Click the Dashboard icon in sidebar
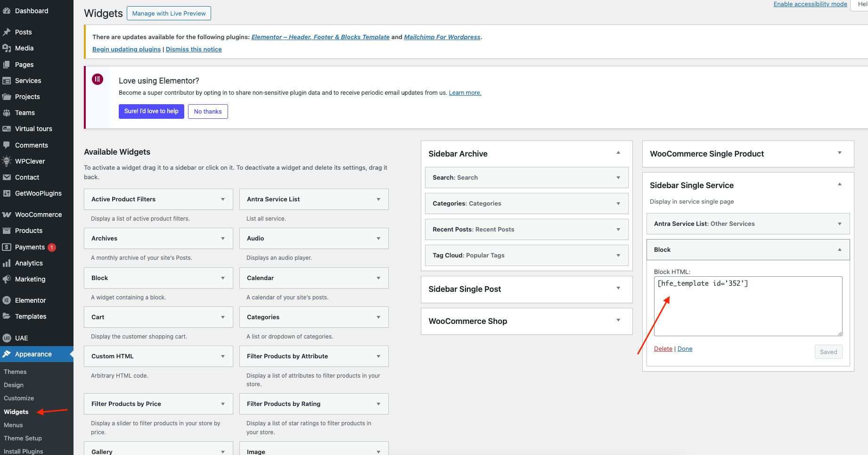Viewport: 868px width, 455px height. click(x=7, y=11)
